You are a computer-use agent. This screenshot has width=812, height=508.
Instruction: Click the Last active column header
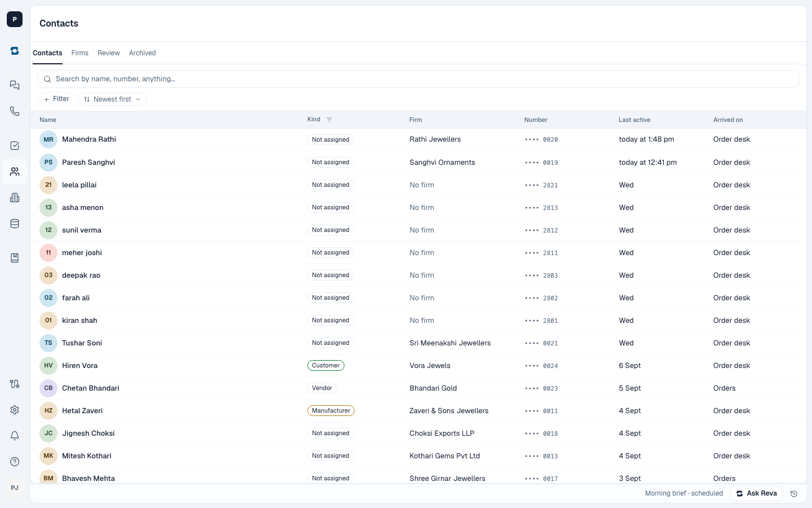[634, 120]
